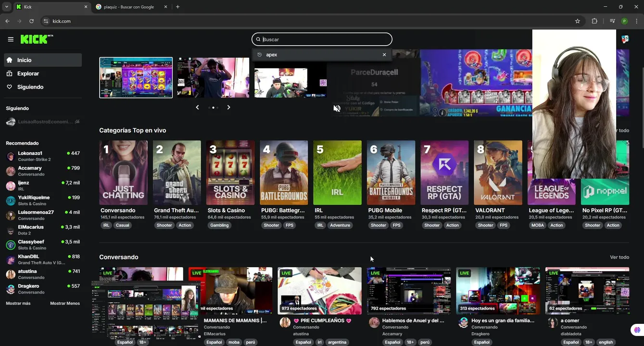Bookmark this page with star icon
Viewport: 644px width, 346px height.
tap(578, 21)
